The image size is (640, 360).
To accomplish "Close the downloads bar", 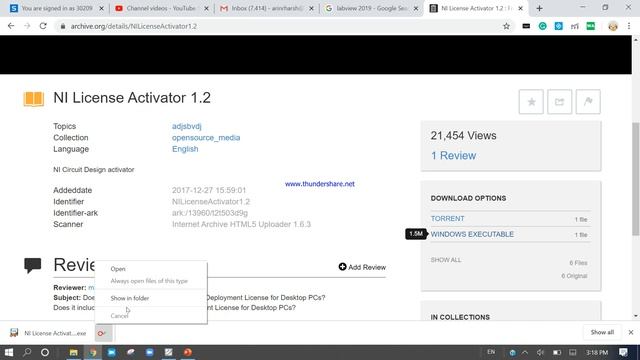I will [631, 332].
